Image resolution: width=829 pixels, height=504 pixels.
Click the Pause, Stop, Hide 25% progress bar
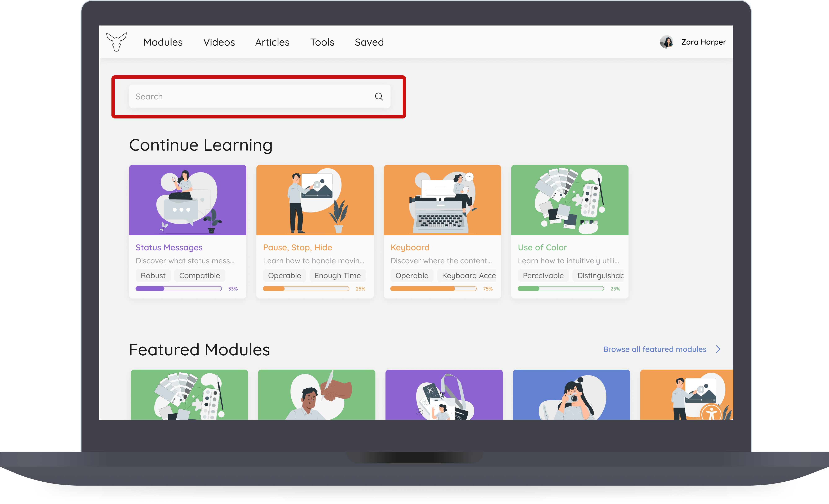(306, 289)
